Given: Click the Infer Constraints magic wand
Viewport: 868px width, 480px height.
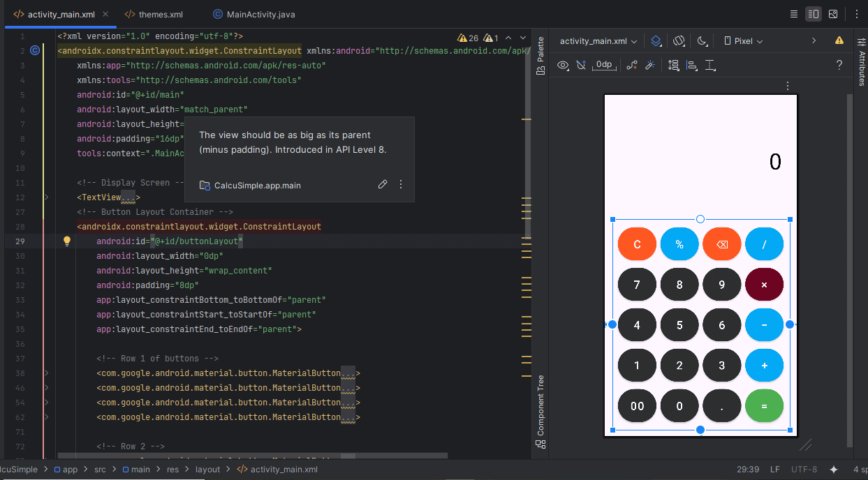Looking at the screenshot, I should click(x=651, y=64).
